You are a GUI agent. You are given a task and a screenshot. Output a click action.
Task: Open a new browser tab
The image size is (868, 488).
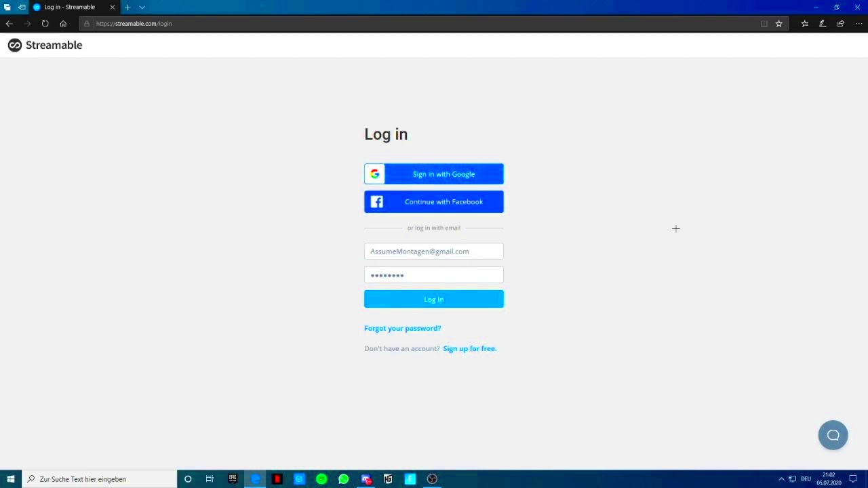click(x=127, y=7)
